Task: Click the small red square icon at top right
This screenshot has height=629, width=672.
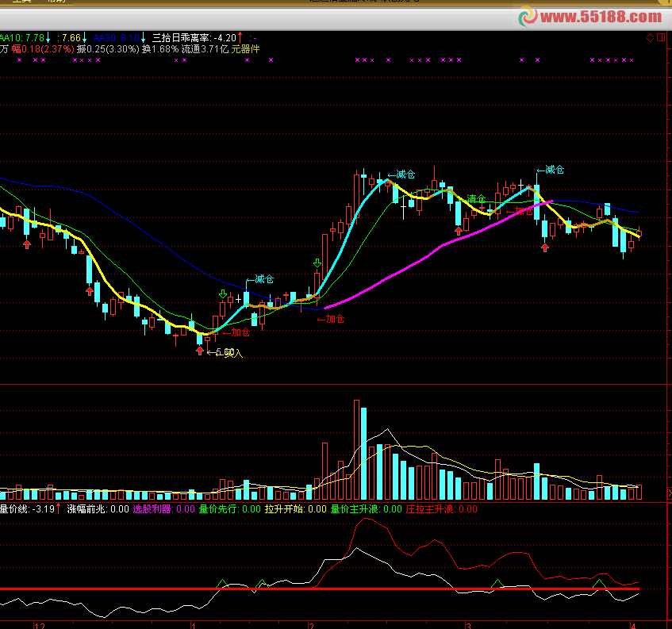Action: (x=660, y=37)
